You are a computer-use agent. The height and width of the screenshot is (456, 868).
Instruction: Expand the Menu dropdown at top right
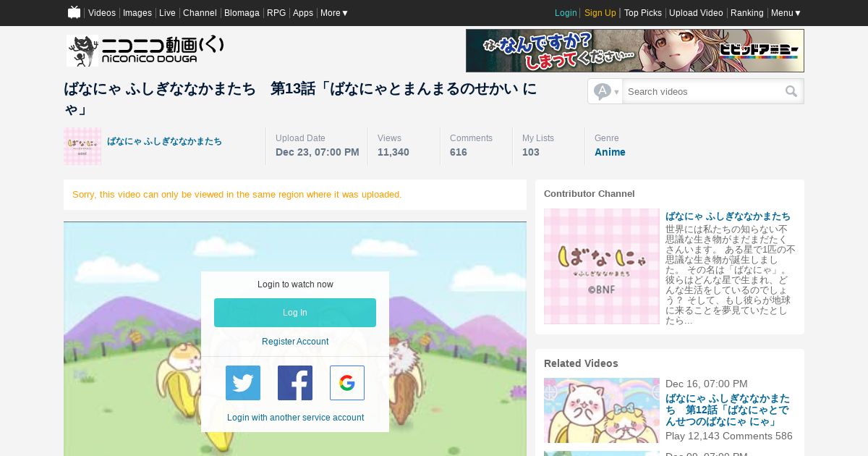786,13
